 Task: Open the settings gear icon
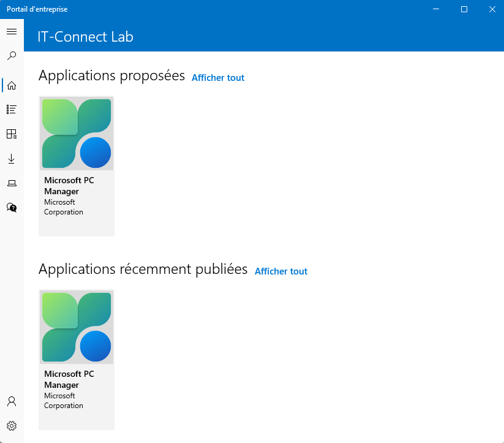(12, 426)
